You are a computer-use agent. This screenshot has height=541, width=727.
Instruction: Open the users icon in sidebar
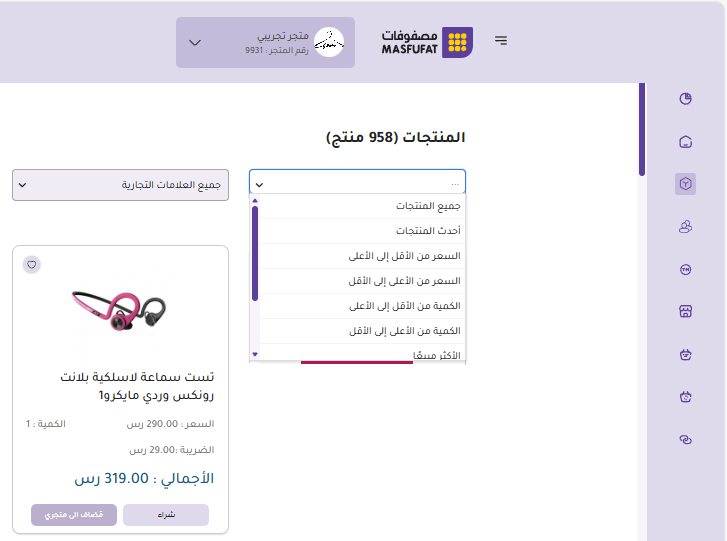(x=685, y=227)
